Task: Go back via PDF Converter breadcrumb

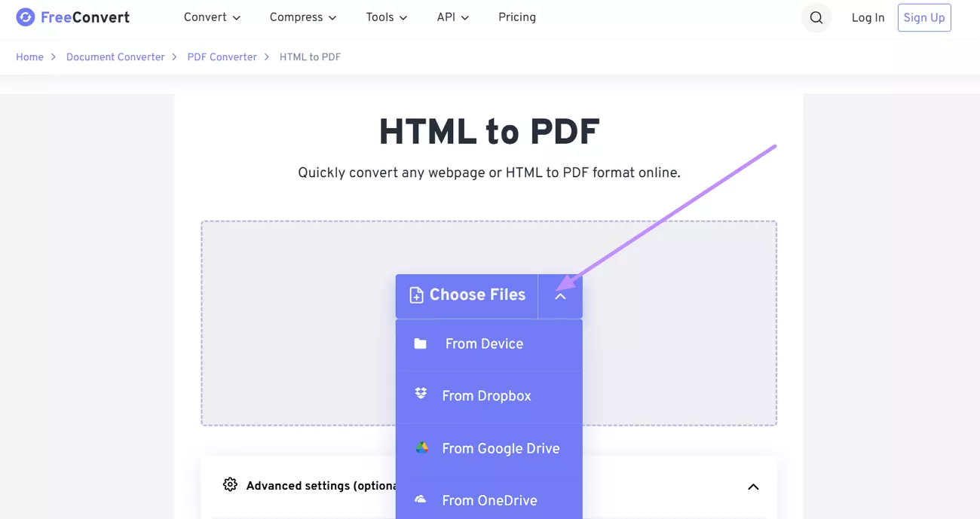Action: point(222,56)
